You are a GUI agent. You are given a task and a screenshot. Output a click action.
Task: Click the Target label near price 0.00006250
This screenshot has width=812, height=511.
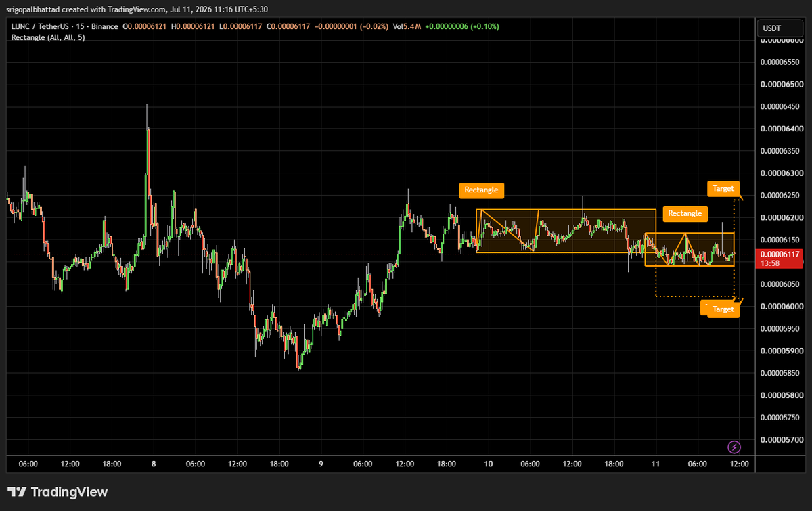click(x=723, y=189)
